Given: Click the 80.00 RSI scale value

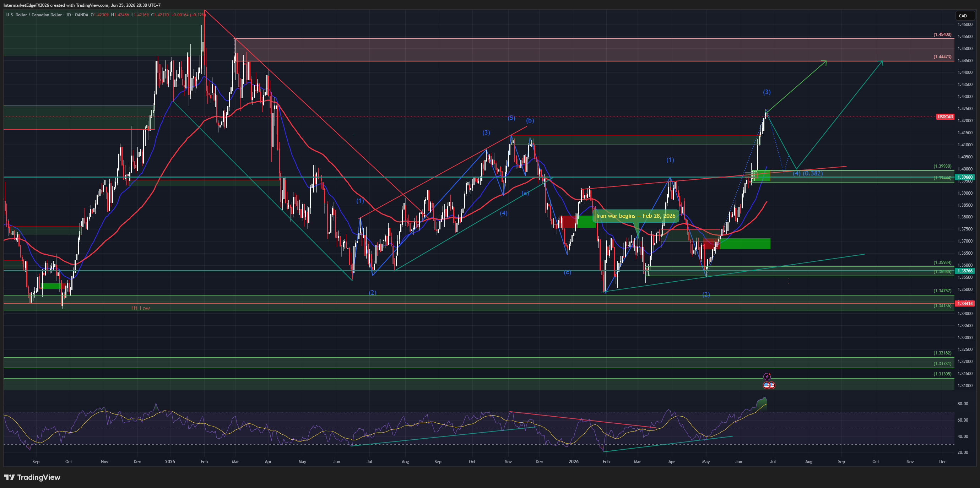Looking at the screenshot, I should pyautogui.click(x=963, y=403).
